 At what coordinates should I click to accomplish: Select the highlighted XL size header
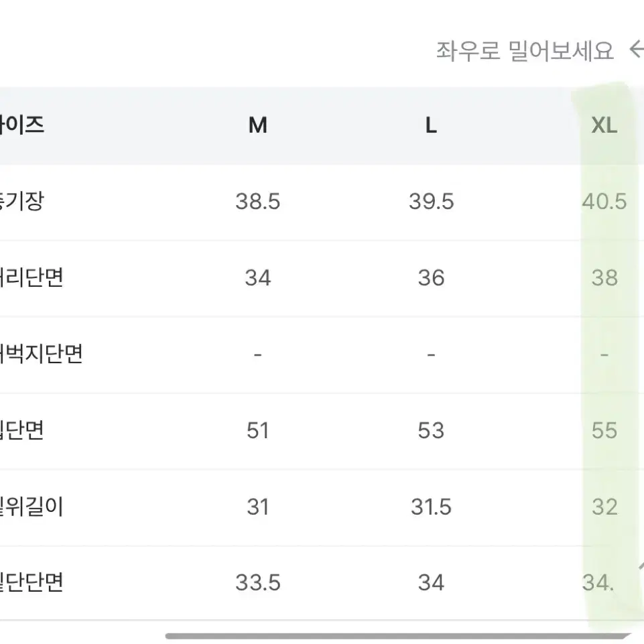point(604,125)
